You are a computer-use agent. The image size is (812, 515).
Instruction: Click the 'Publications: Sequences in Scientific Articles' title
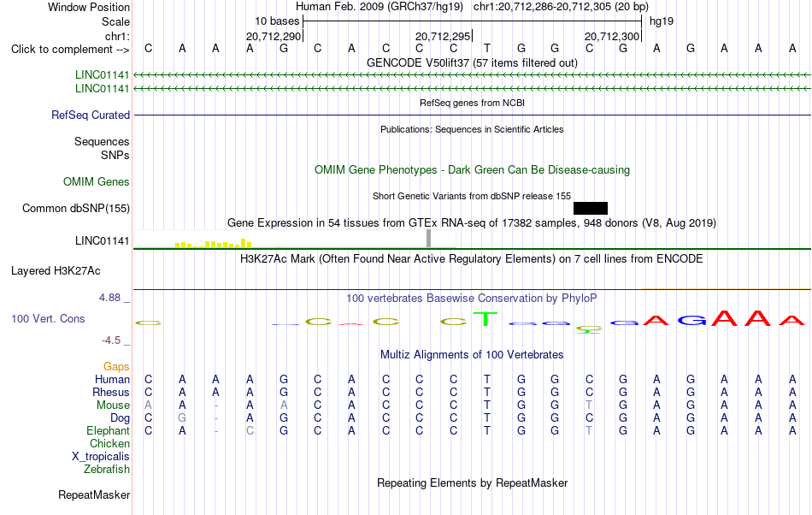pyautogui.click(x=472, y=129)
